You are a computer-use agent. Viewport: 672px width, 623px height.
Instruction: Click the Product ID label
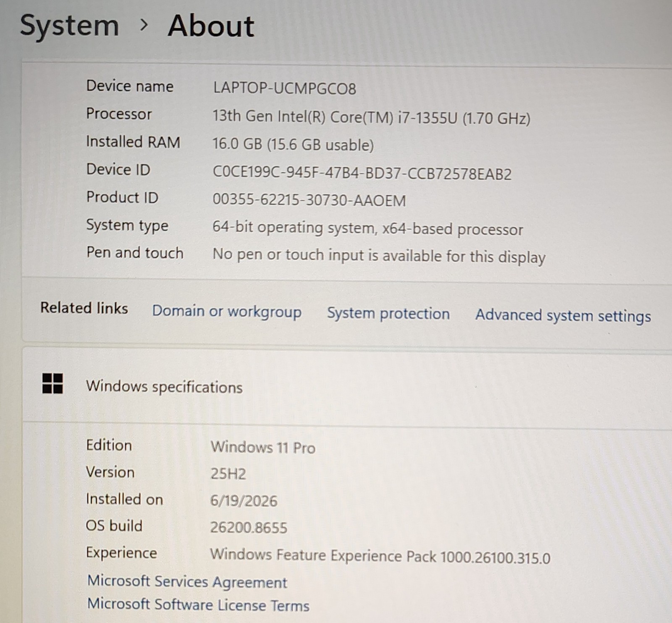(122, 197)
